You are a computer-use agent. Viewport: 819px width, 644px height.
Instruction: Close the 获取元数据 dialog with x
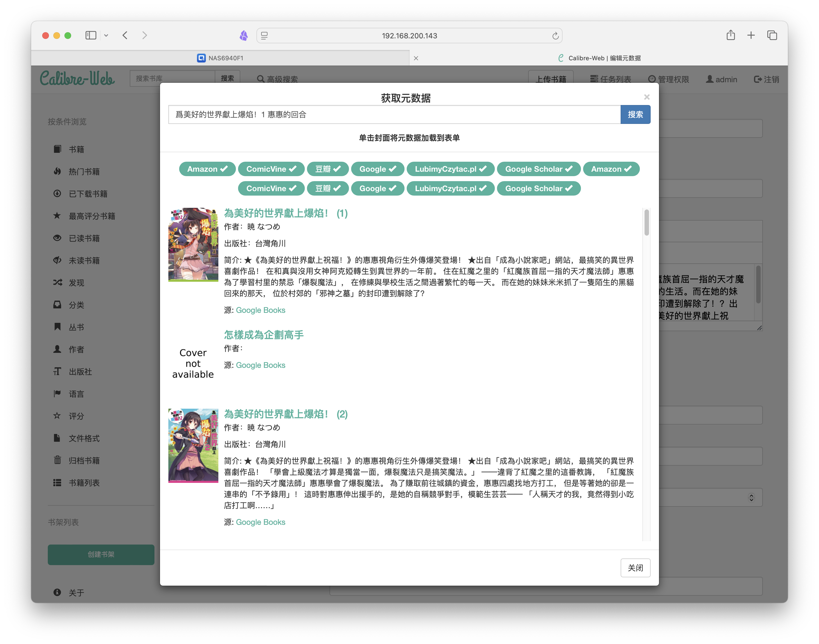[x=647, y=97]
